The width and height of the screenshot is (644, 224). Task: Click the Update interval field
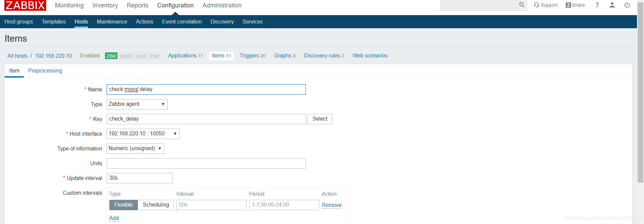click(140, 178)
